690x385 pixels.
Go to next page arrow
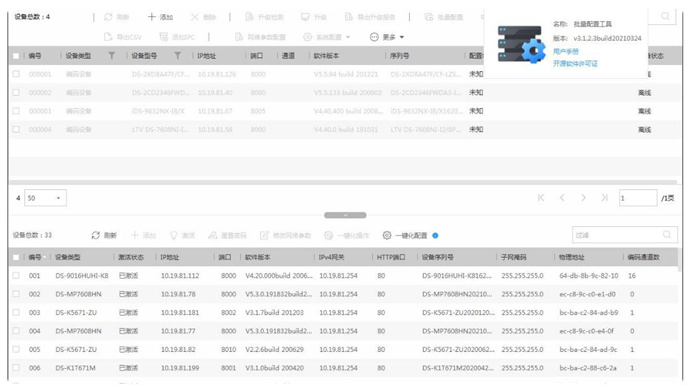pos(583,198)
